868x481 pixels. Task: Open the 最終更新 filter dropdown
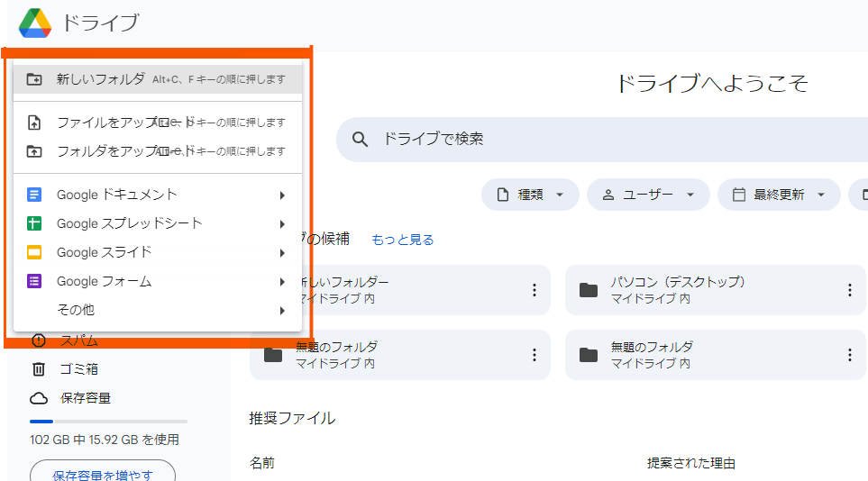[779, 195]
